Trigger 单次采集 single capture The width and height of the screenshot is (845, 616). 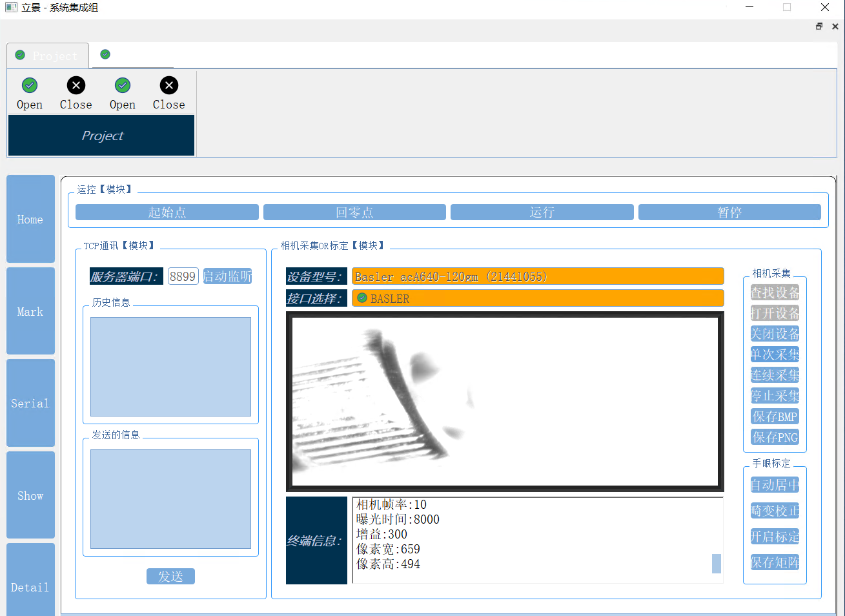click(x=775, y=354)
